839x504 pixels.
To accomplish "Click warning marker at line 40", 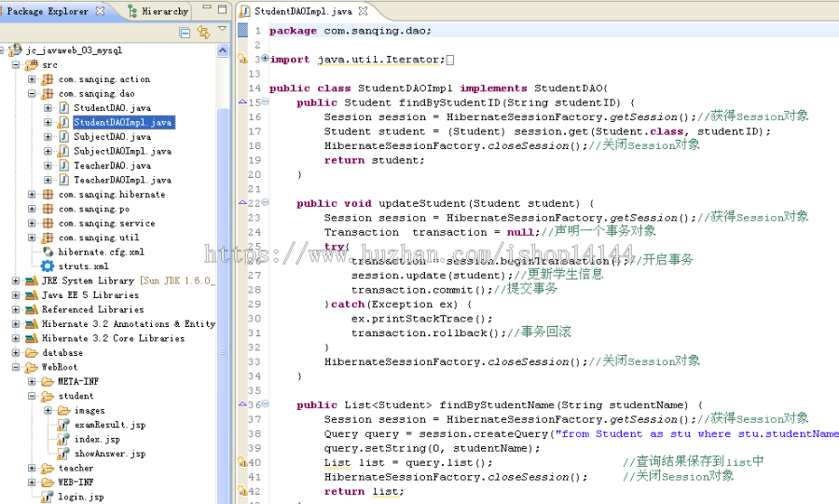I will 242,462.
